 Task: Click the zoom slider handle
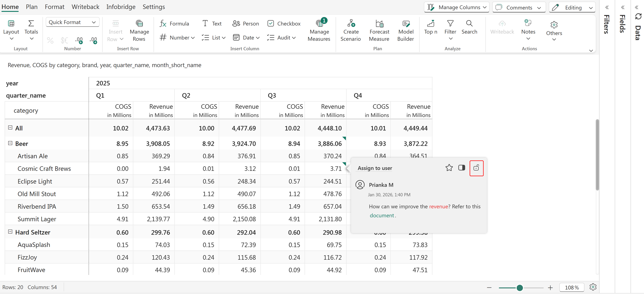520,287
